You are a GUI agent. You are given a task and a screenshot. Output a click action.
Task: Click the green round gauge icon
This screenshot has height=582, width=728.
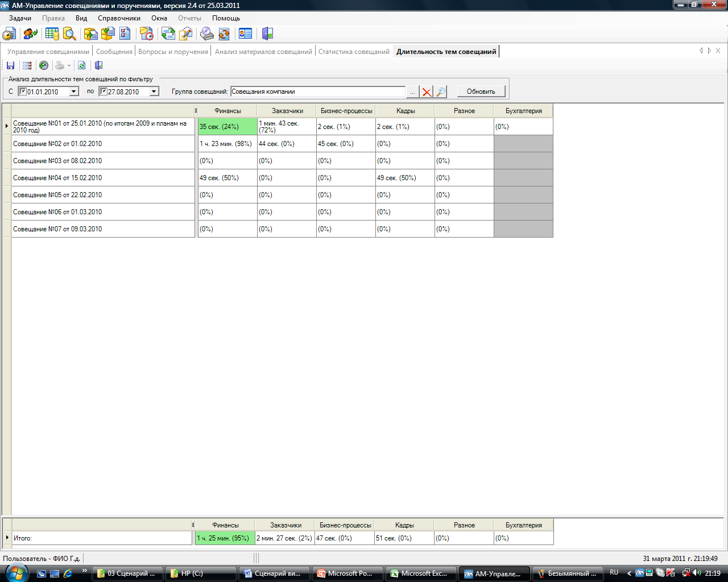pos(43,65)
